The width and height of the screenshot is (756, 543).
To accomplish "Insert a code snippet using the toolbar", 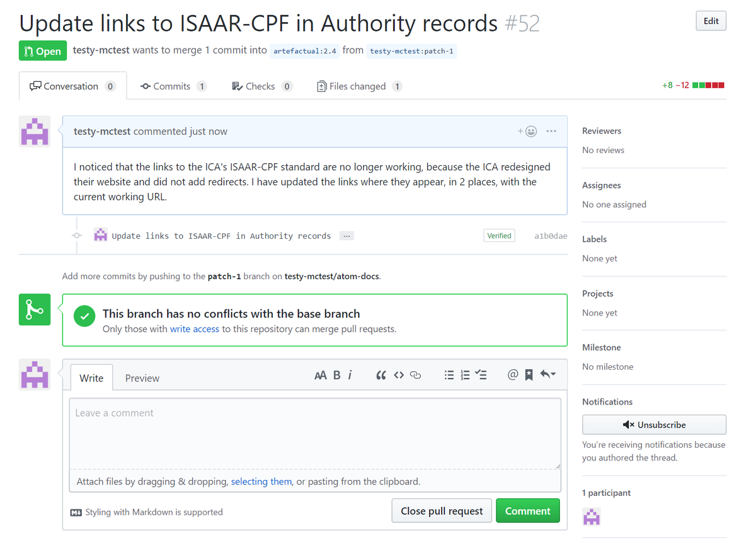I will (x=398, y=375).
